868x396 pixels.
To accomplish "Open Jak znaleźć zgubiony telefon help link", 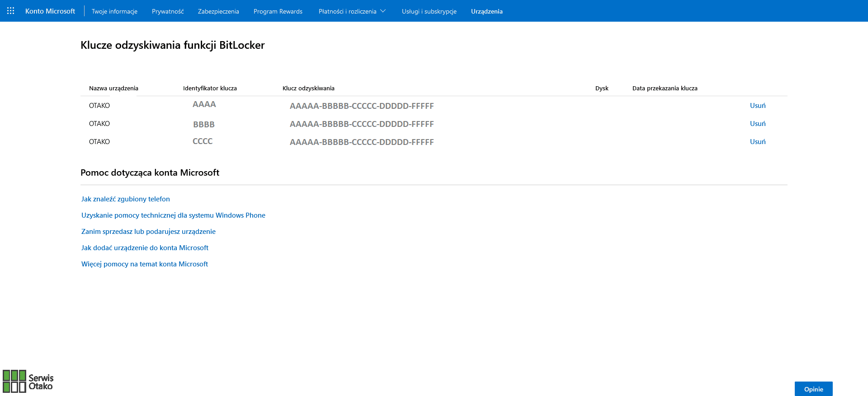I will (126, 199).
